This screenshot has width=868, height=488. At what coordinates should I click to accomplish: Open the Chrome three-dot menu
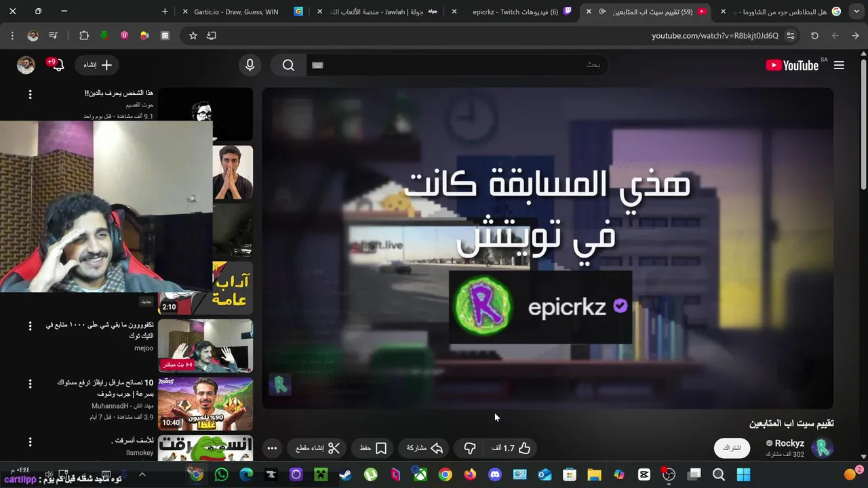point(12,36)
